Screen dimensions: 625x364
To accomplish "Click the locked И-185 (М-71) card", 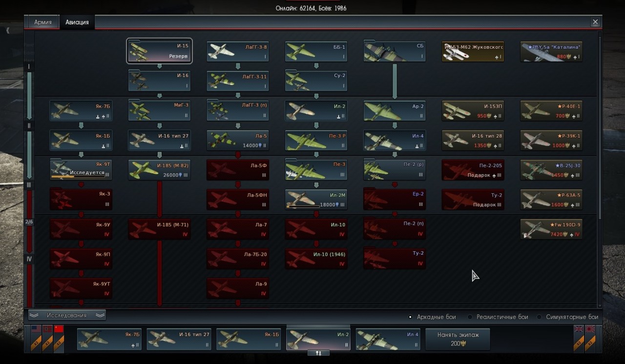I will click(160, 229).
